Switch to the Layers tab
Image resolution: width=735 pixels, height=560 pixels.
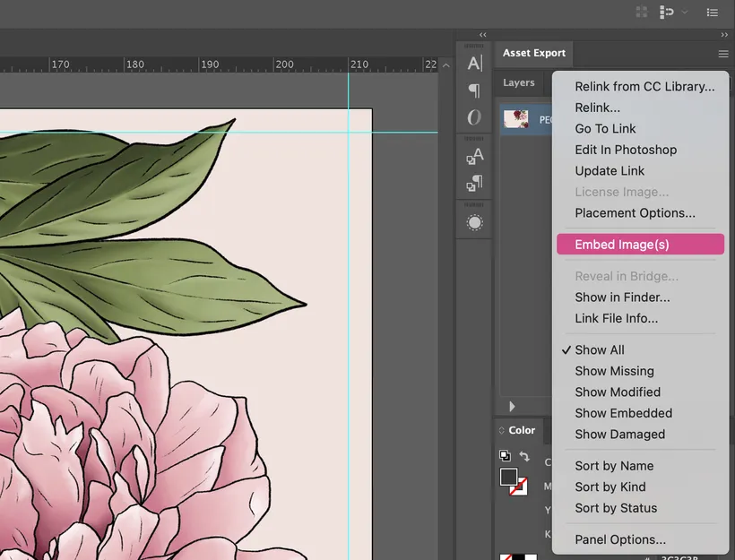tap(518, 82)
